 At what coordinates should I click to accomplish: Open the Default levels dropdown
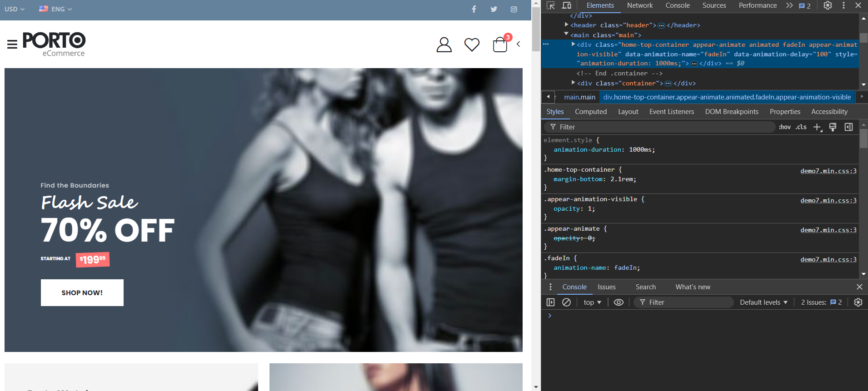point(763,302)
